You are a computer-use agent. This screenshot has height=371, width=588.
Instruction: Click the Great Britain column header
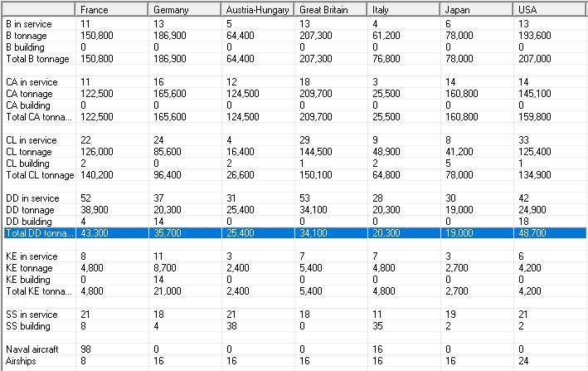click(x=330, y=9)
